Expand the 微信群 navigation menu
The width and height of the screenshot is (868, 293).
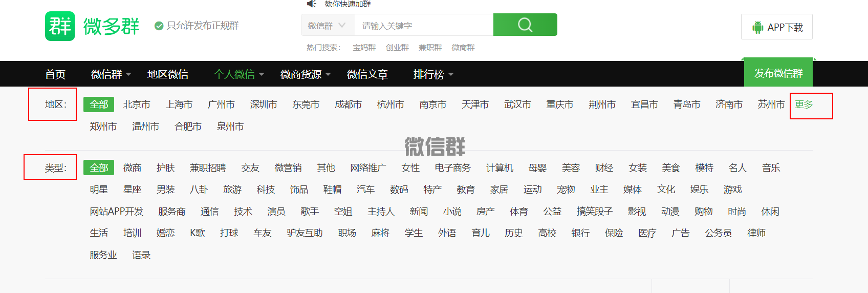(111, 74)
